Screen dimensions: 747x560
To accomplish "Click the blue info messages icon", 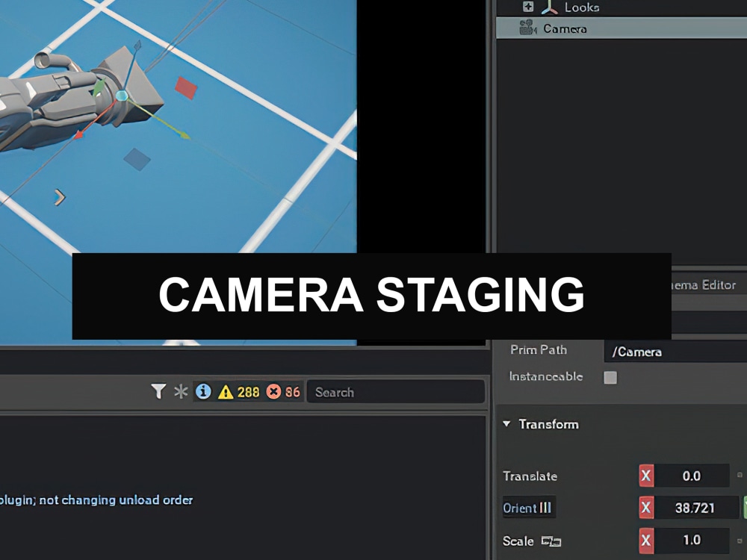I will click(x=203, y=391).
